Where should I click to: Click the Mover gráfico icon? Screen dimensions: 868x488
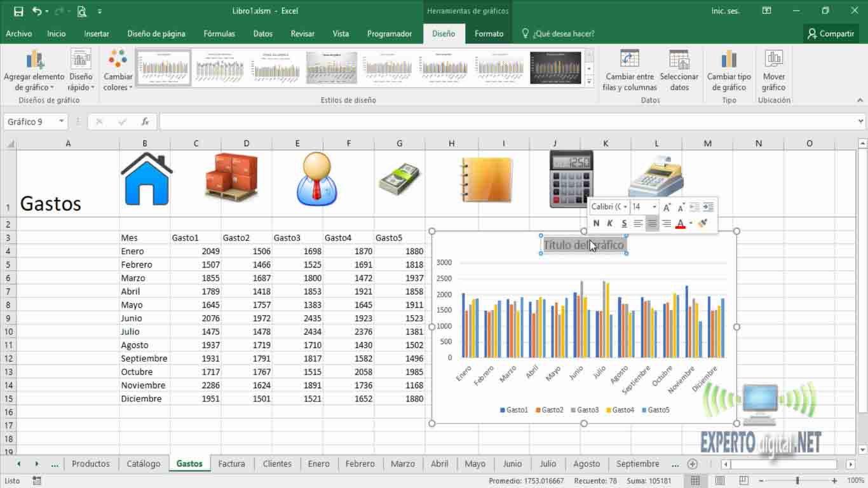pos(773,60)
